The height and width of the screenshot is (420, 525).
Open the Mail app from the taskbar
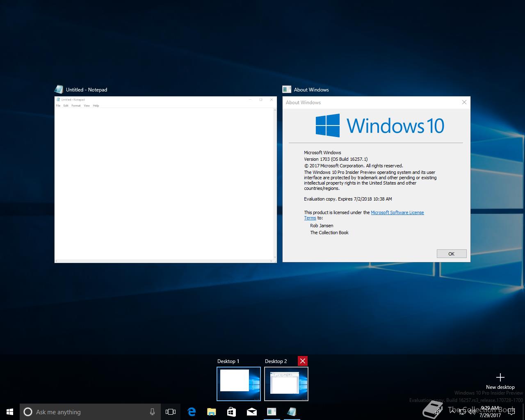coord(252,412)
